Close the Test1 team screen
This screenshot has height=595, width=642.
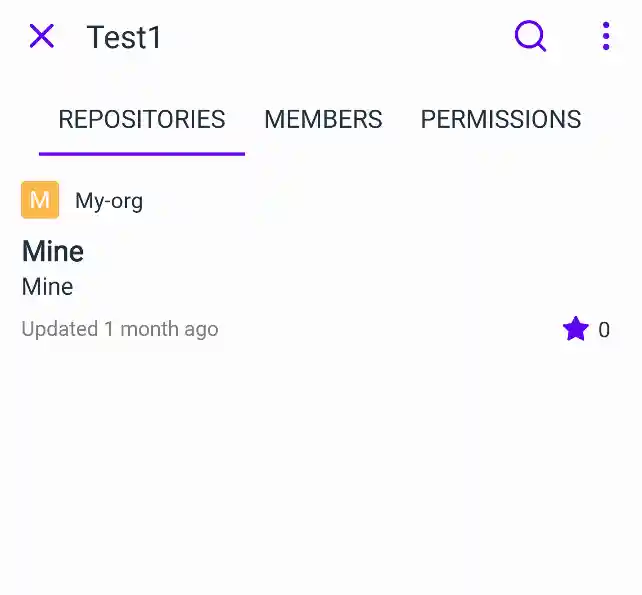click(x=41, y=37)
